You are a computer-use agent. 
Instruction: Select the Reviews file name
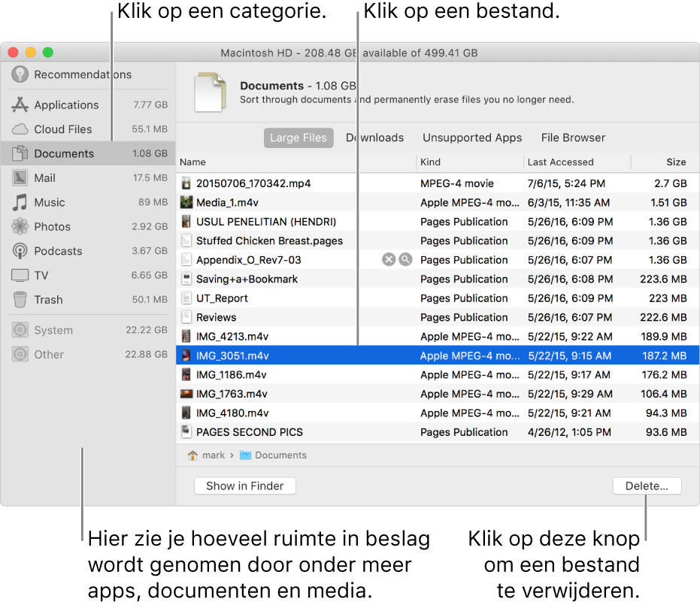(216, 317)
